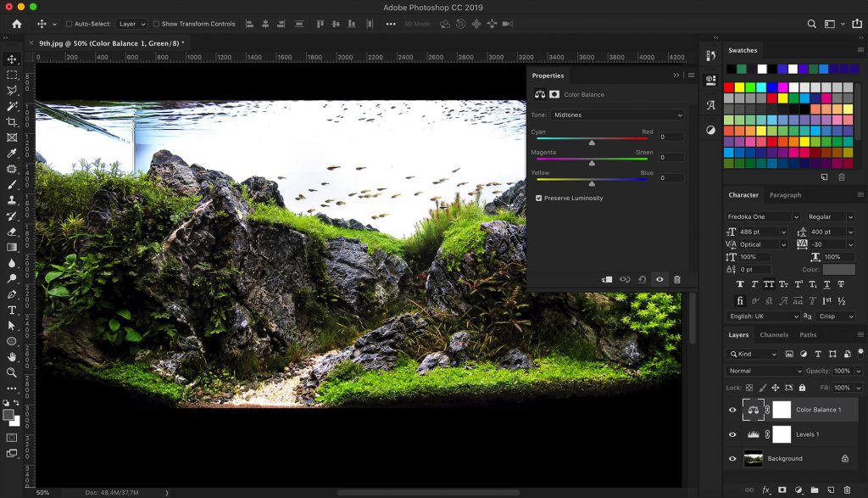Switch to the Channels tab
This screenshot has width=868, height=498.
click(x=774, y=334)
